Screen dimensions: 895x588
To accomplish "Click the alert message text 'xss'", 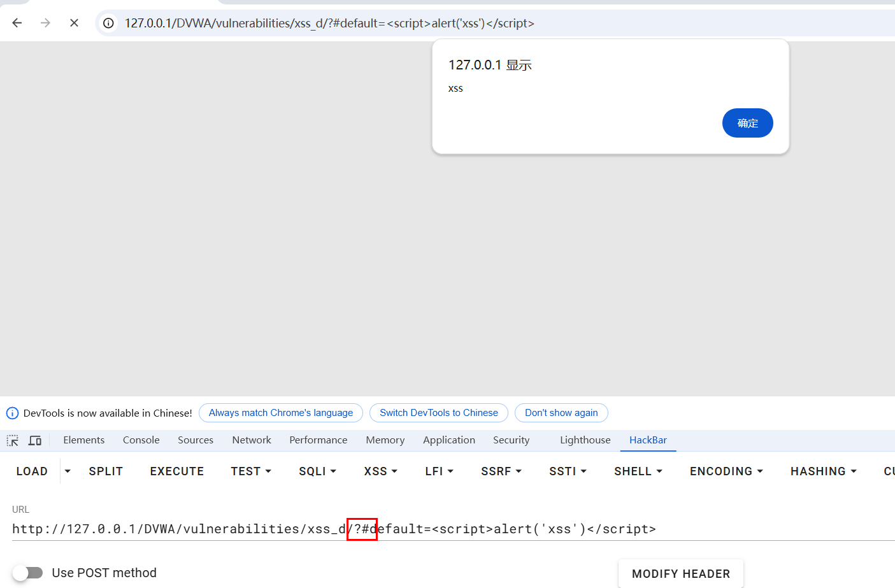I will point(455,89).
